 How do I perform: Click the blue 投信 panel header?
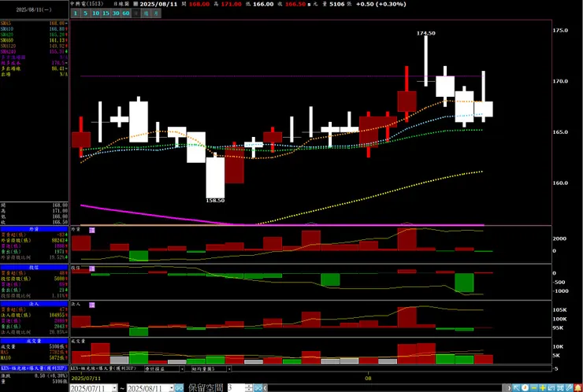34,267
